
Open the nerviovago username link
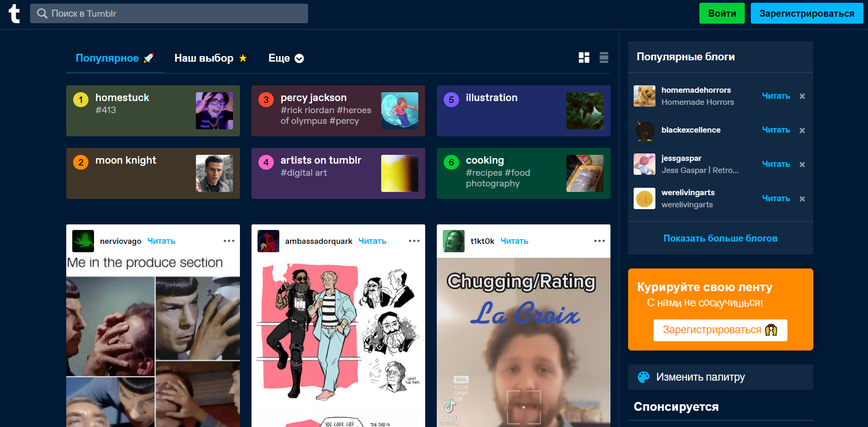(120, 241)
